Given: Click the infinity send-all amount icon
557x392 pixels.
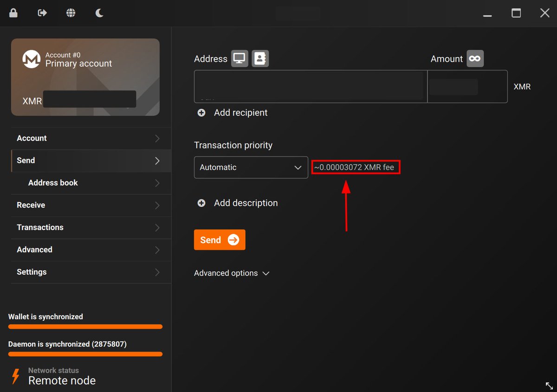Looking at the screenshot, I should pyautogui.click(x=475, y=58).
